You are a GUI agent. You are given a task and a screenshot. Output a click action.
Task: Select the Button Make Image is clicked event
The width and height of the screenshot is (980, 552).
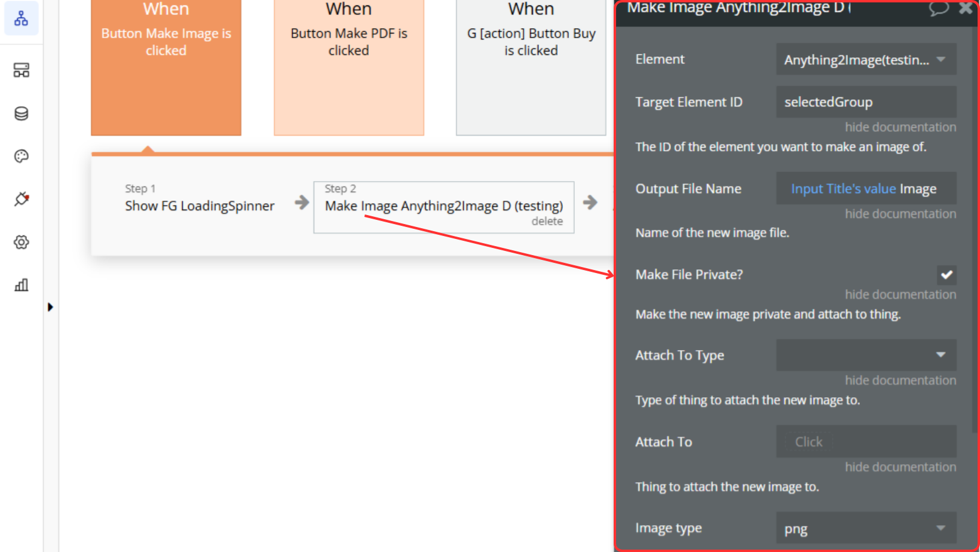[x=166, y=68]
